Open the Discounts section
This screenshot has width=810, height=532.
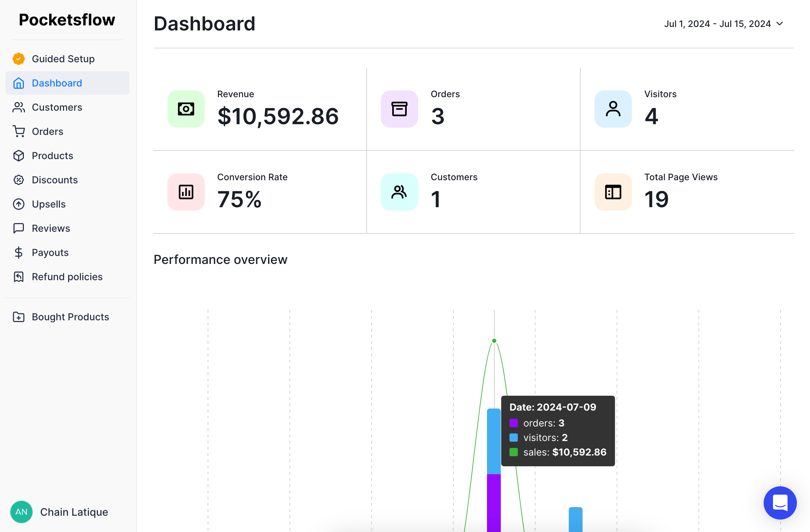click(x=67, y=180)
